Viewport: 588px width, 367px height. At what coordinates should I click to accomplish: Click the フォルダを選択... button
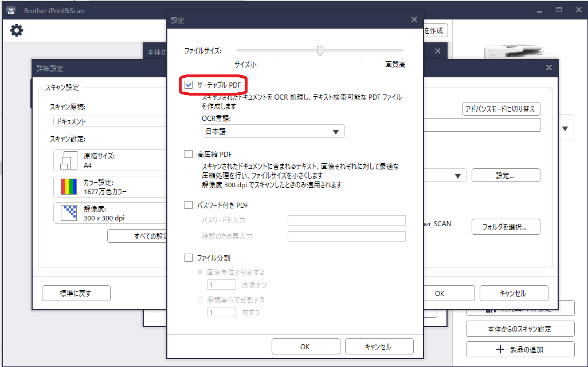pos(506,227)
